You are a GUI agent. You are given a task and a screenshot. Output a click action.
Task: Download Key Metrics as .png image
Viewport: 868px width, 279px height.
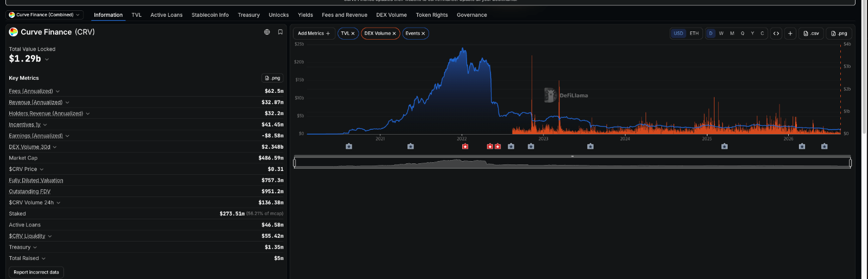(272, 78)
